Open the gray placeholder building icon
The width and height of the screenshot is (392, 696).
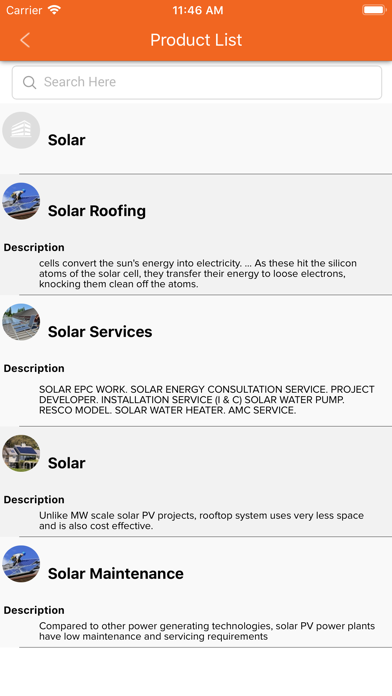pyautogui.click(x=21, y=130)
